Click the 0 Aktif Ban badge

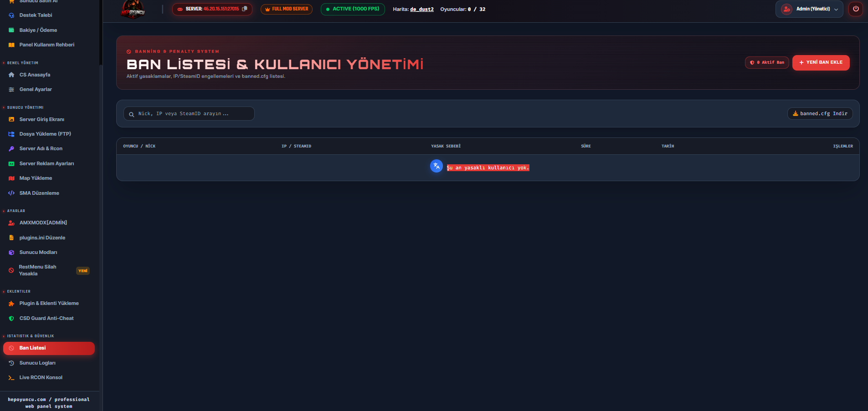pos(767,62)
